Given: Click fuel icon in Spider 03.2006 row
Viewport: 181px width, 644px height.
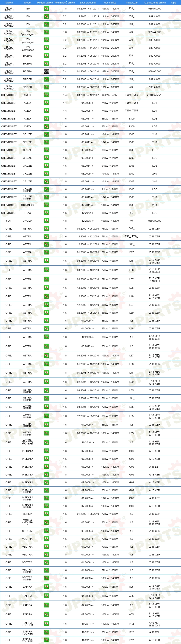Looking at the screenshot, I should [46, 79].
